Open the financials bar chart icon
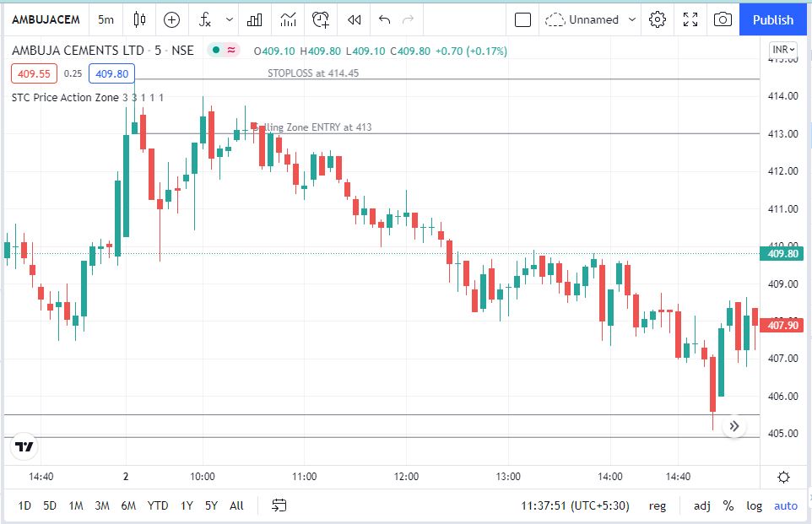 click(x=255, y=19)
